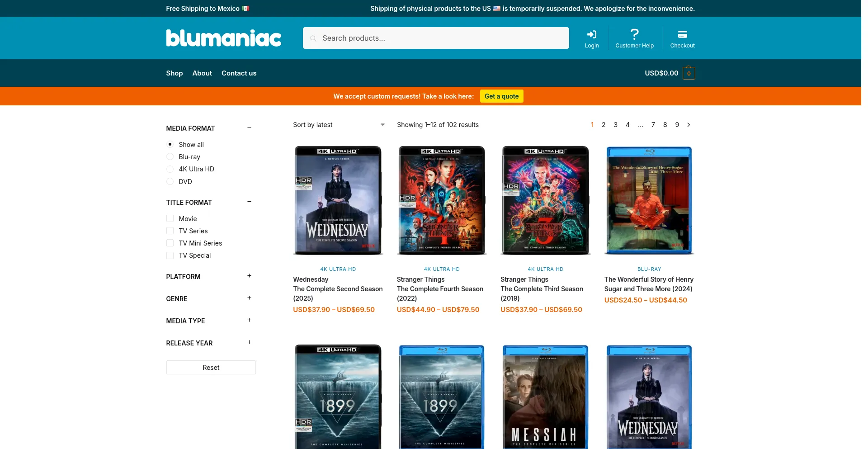Viewport: 868px width, 449px height.
Task: Select the Blu-ray media format radio
Action: [x=170, y=157]
